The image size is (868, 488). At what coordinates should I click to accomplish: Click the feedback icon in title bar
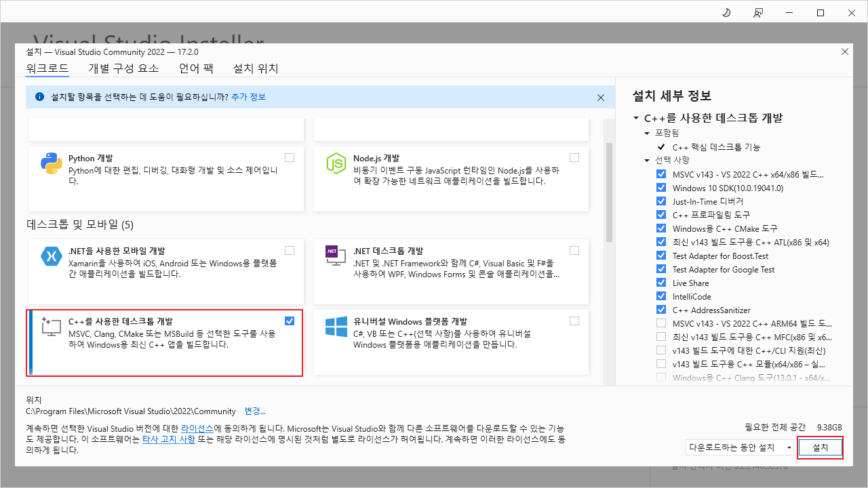tap(758, 12)
